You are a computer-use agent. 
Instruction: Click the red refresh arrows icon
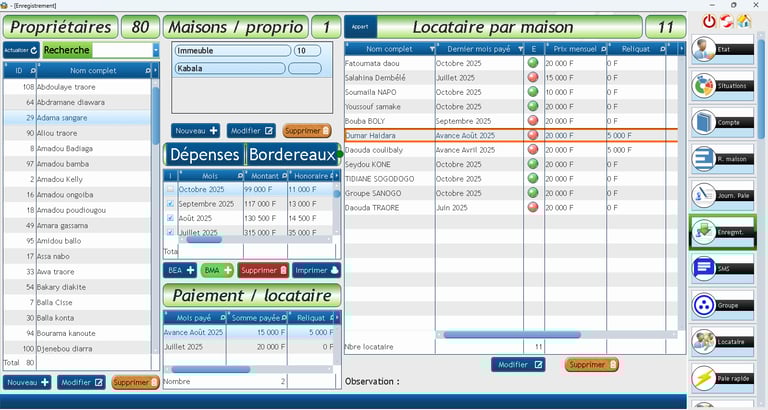726,21
